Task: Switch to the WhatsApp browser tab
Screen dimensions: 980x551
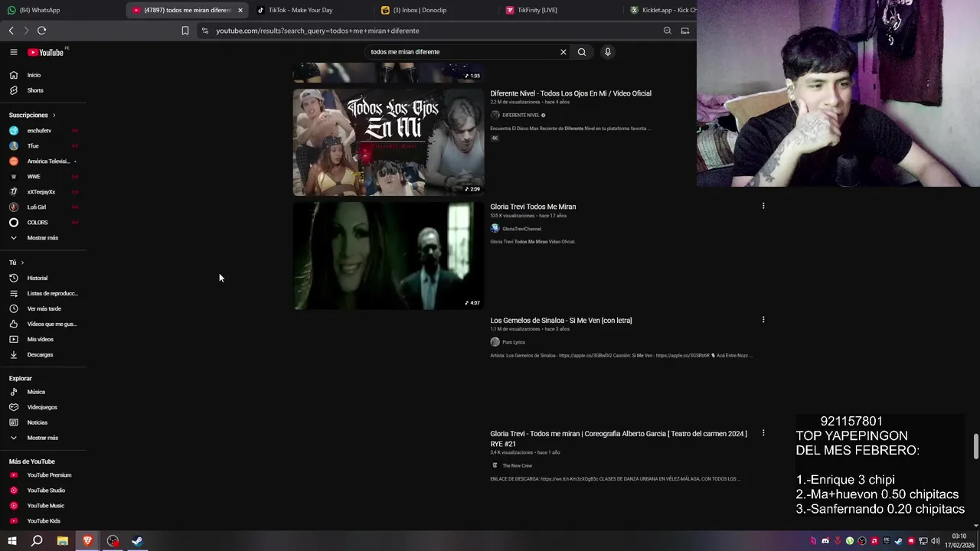Action: click(x=63, y=10)
